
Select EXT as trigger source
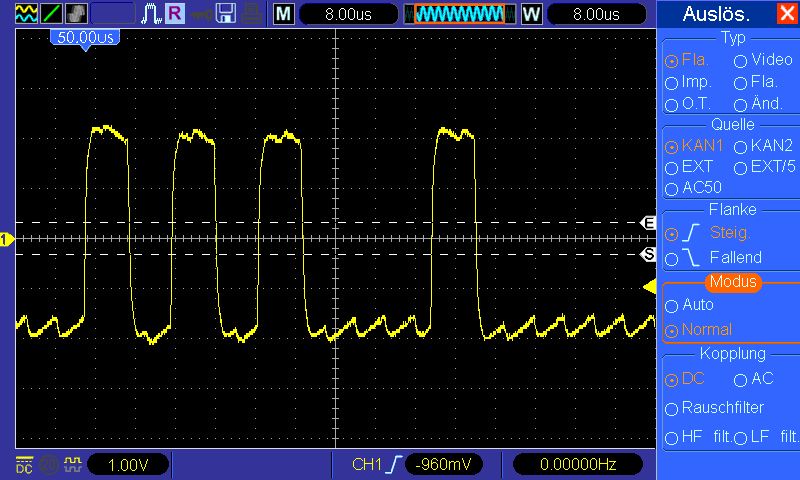[x=689, y=167]
